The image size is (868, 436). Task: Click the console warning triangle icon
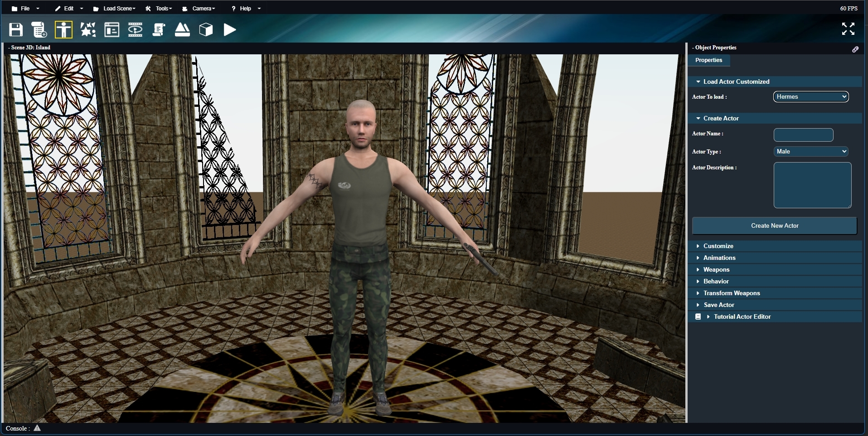click(37, 428)
